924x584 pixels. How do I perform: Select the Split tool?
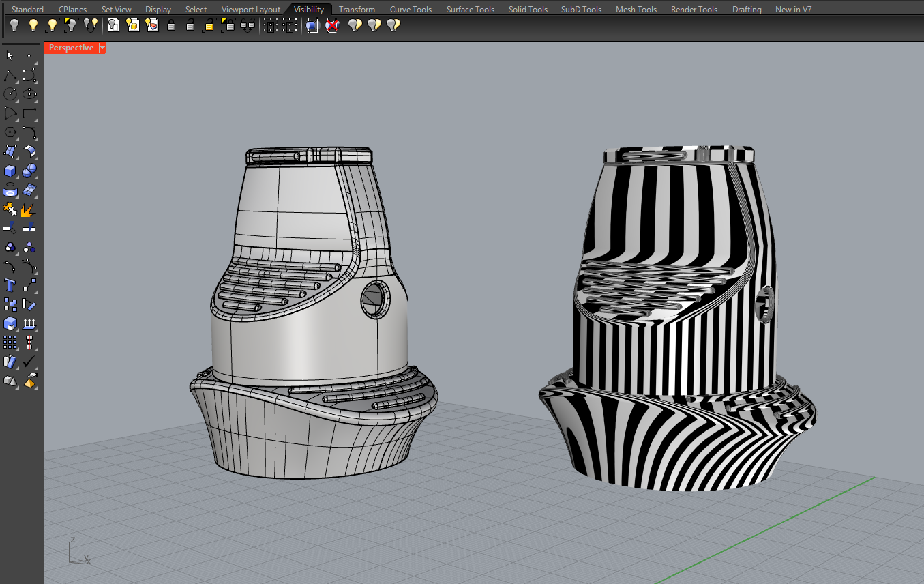coord(29,229)
